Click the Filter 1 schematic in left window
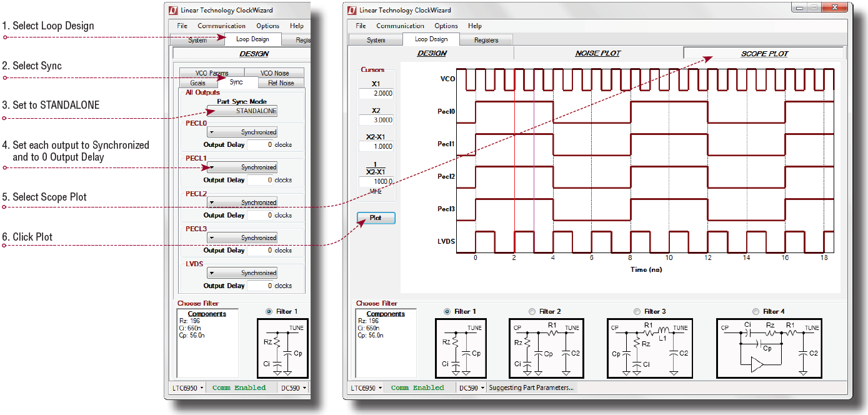 (282, 349)
